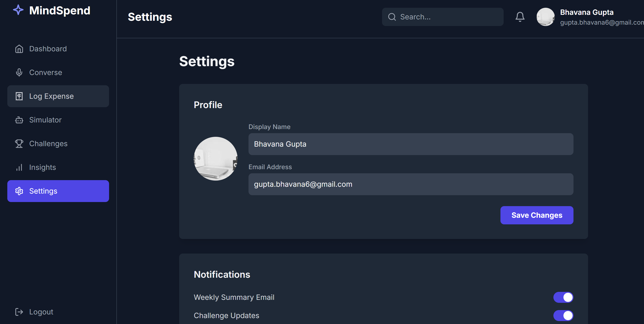Click the Challenges trophy icon
Image resolution: width=644 pixels, height=324 pixels.
click(x=19, y=144)
